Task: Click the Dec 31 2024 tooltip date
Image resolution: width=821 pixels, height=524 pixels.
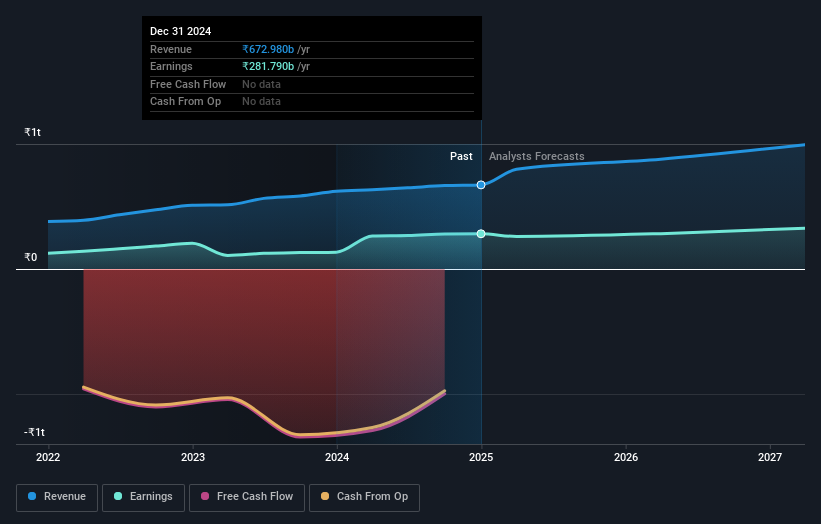Action: pyautogui.click(x=181, y=31)
